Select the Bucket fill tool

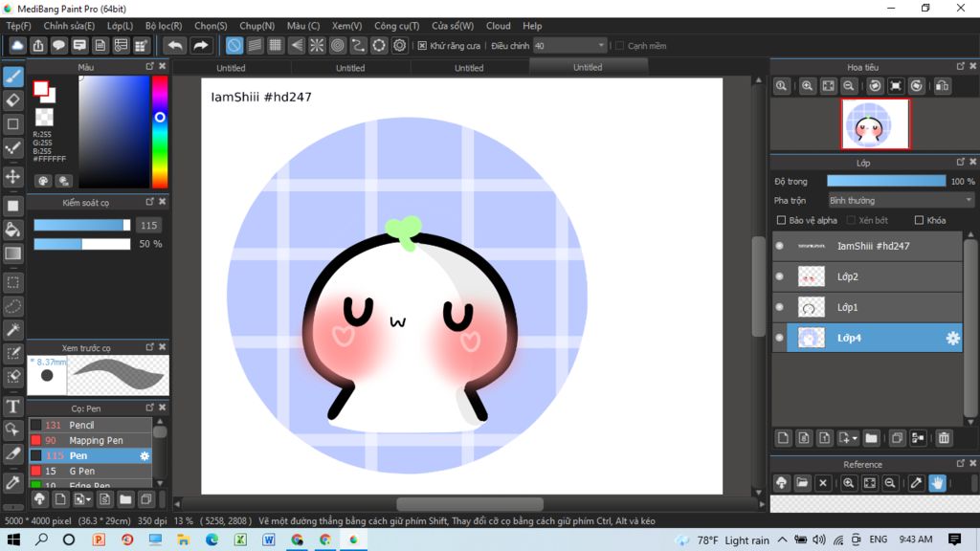[13, 230]
